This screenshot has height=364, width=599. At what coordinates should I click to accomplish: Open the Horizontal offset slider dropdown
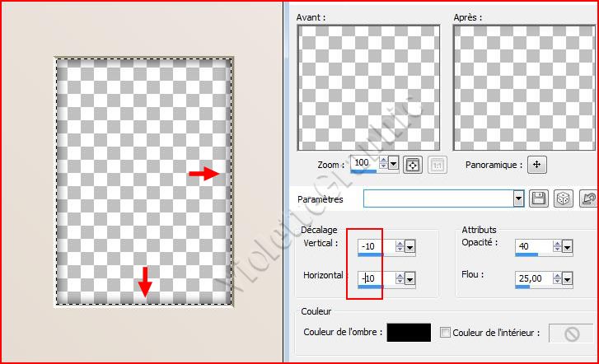409,278
